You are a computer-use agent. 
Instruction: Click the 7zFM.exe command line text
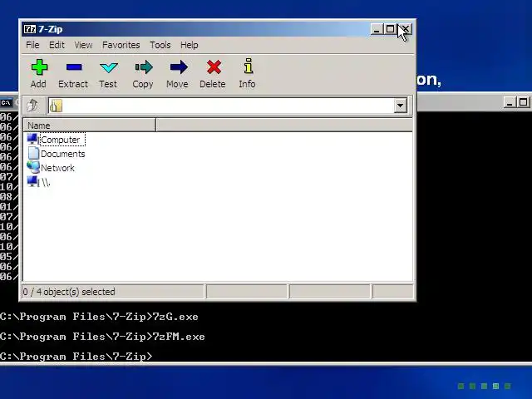click(x=179, y=337)
